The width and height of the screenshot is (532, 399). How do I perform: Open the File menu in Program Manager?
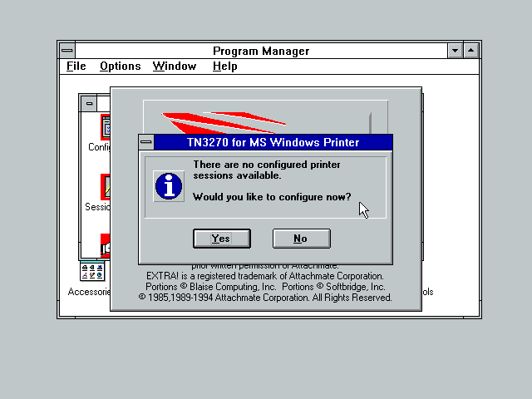coord(76,66)
